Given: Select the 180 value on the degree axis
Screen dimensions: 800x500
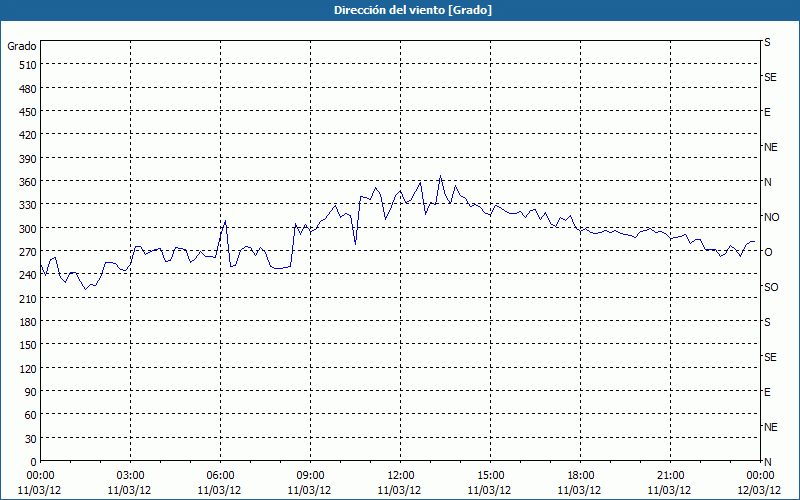Looking at the screenshot, I should 28,322.
